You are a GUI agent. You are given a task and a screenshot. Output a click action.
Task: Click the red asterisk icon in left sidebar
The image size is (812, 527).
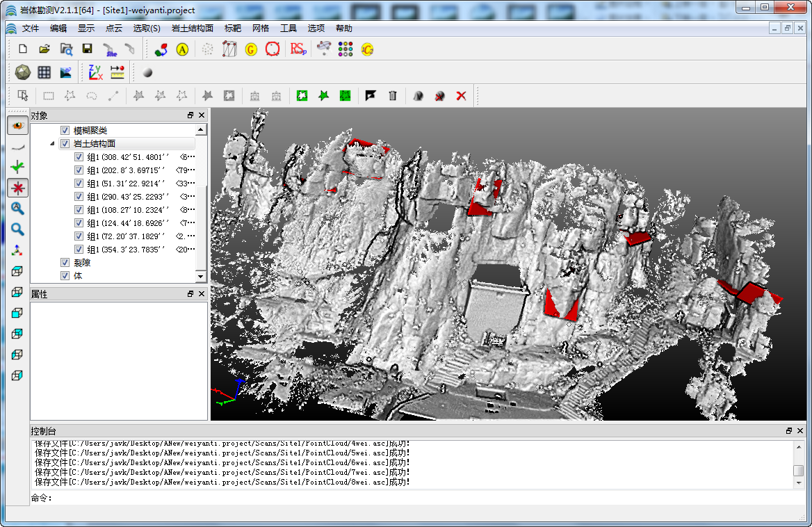point(17,187)
